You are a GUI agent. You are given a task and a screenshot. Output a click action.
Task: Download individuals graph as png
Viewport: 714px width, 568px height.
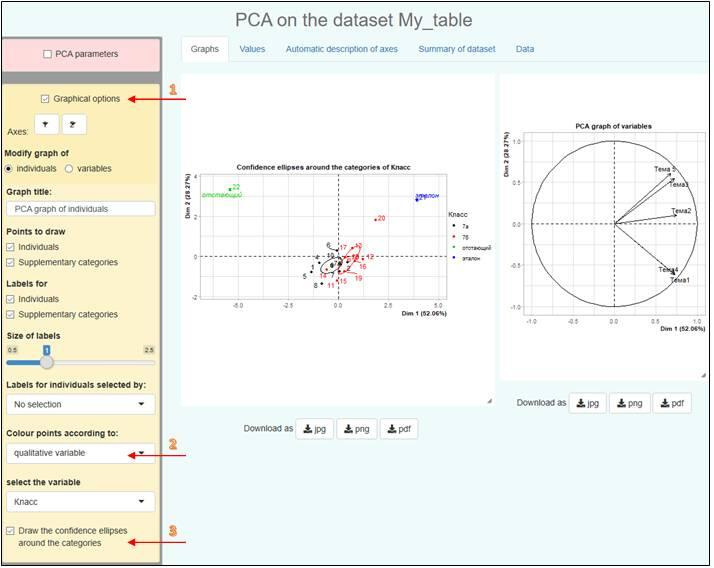pos(357,429)
